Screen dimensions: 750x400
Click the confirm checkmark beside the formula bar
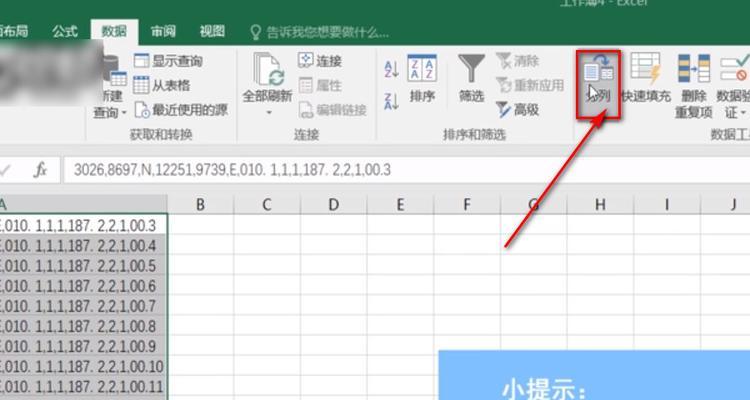[x=5, y=170]
